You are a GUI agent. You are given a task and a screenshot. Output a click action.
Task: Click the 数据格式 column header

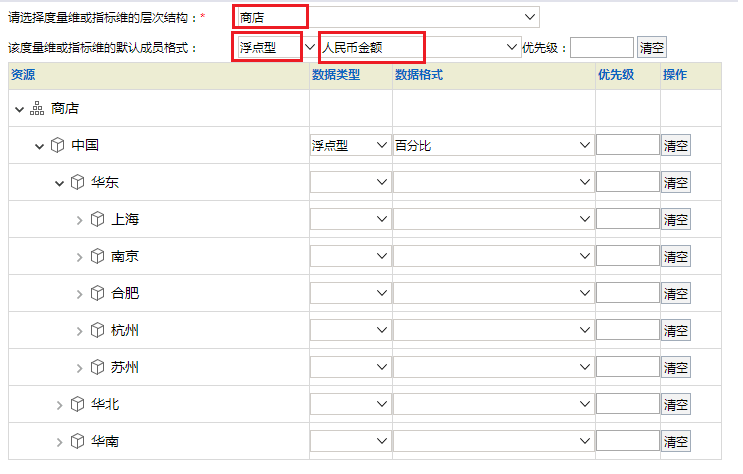(x=419, y=75)
